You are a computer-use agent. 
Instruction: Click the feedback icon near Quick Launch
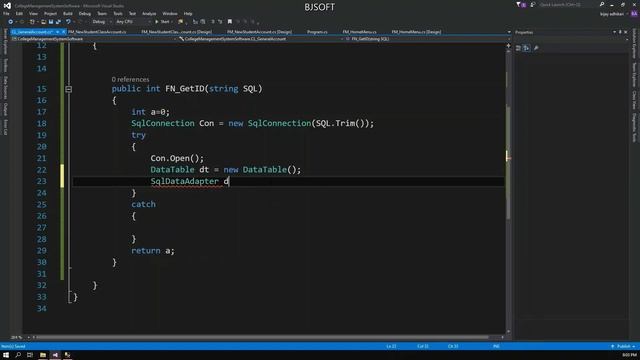(533, 4)
